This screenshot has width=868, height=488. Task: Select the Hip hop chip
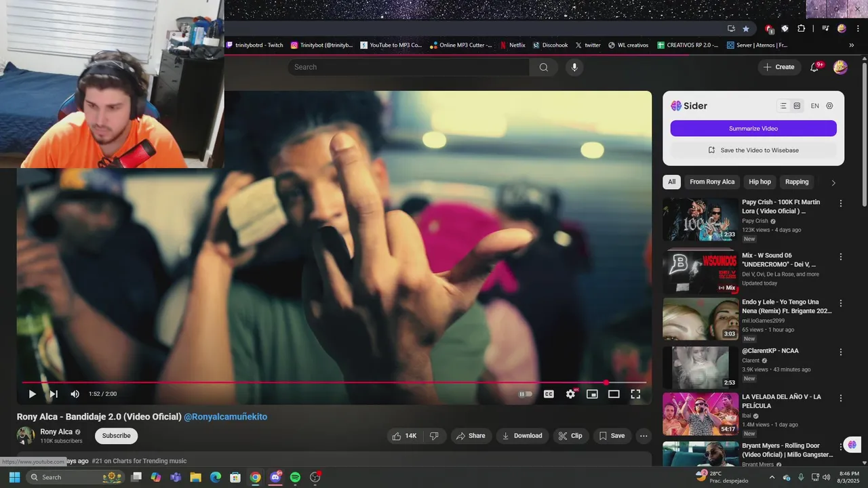point(759,182)
